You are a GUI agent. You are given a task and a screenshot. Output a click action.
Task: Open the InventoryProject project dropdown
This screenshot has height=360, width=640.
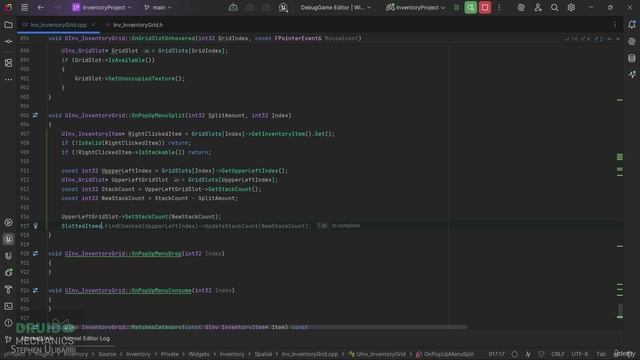[102, 7]
